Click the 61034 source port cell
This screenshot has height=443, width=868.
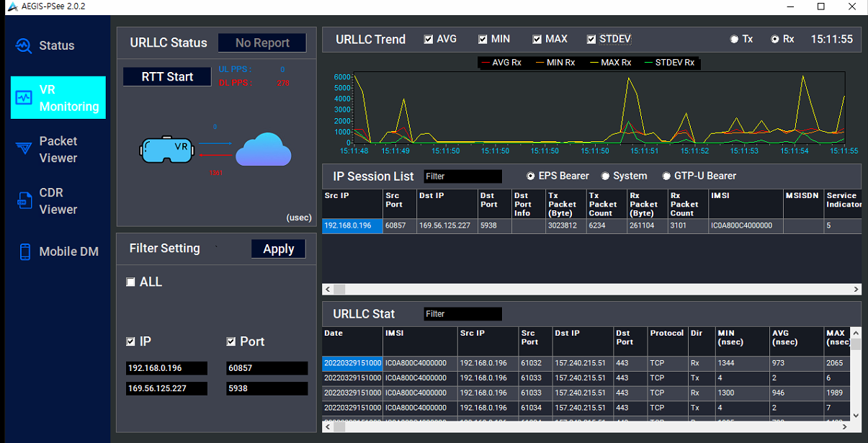coord(535,408)
